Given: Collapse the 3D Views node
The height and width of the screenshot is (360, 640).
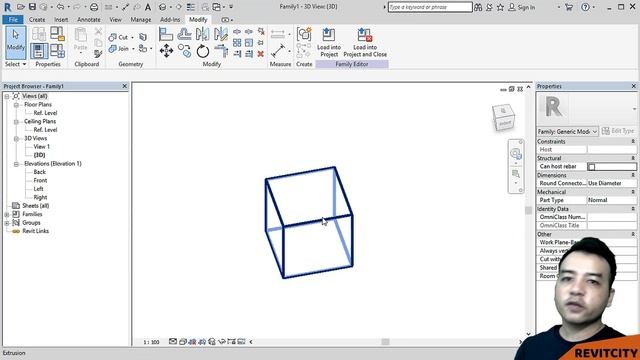Looking at the screenshot, I should (16, 138).
